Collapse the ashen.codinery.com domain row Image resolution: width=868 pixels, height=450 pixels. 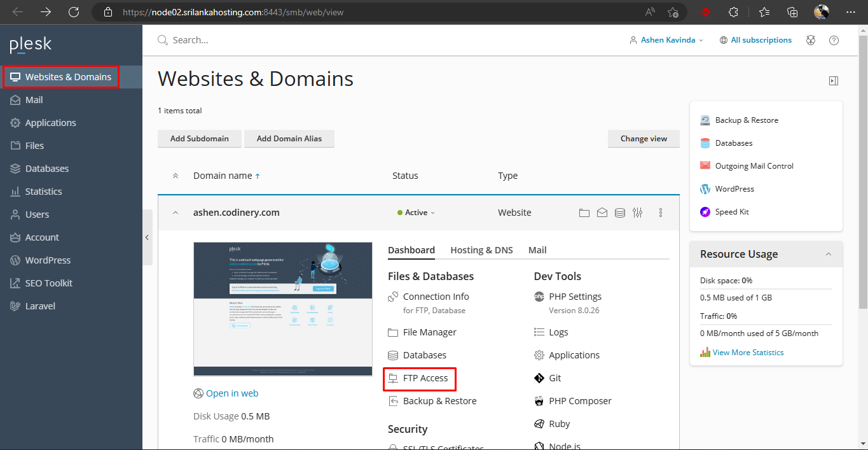(x=176, y=213)
